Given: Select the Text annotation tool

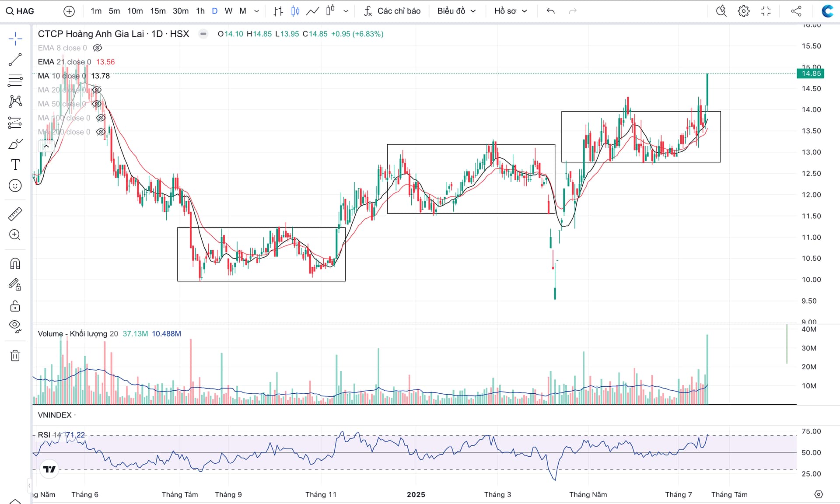Looking at the screenshot, I should 15,164.
